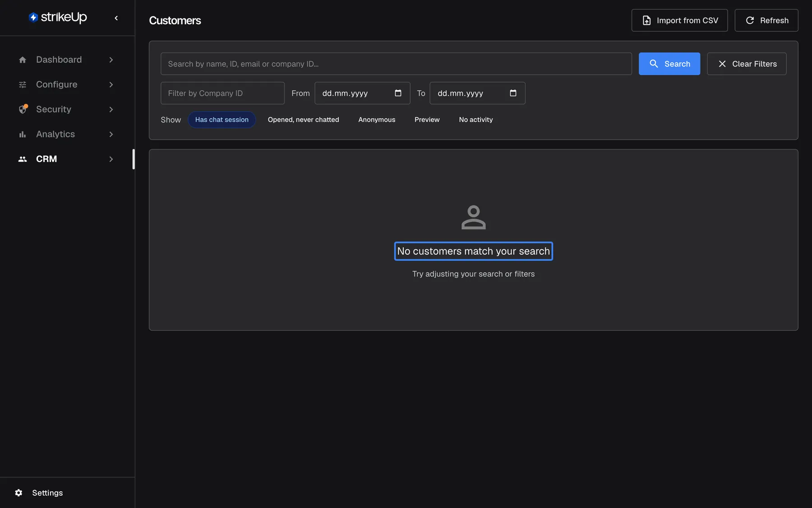Image resolution: width=812 pixels, height=508 pixels.
Task: Open the Security navigation item
Action: [67, 109]
